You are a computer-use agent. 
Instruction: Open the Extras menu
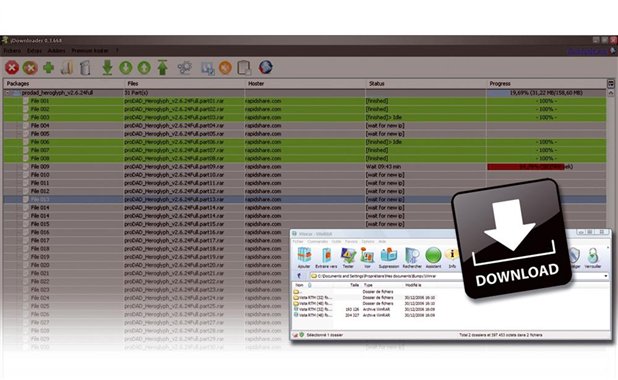[x=34, y=51]
